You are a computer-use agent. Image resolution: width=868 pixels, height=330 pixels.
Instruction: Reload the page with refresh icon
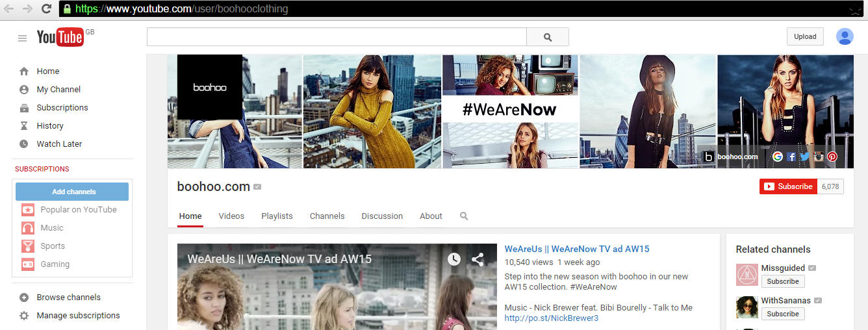(46, 9)
